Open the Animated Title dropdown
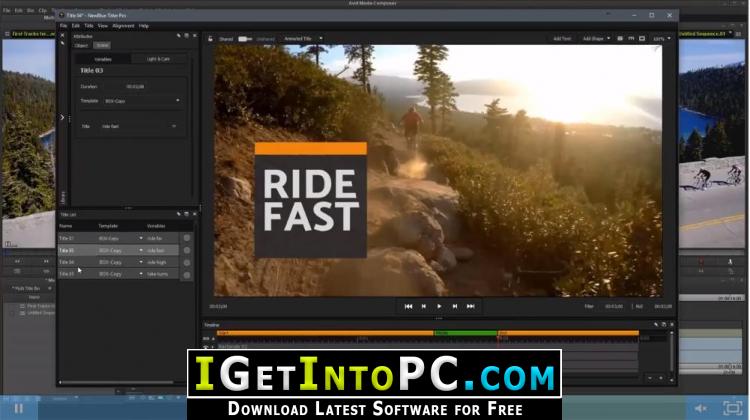 coord(303,39)
